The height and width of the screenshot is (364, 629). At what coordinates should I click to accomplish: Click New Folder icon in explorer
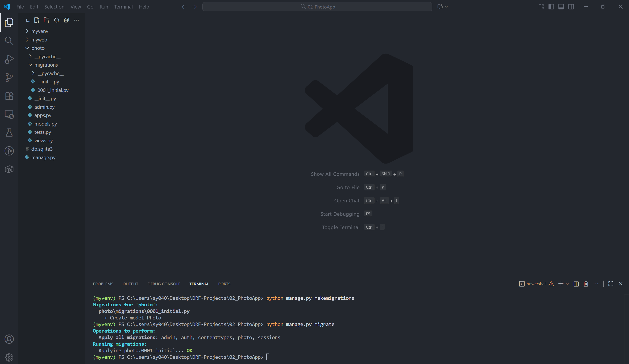pos(47,20)
